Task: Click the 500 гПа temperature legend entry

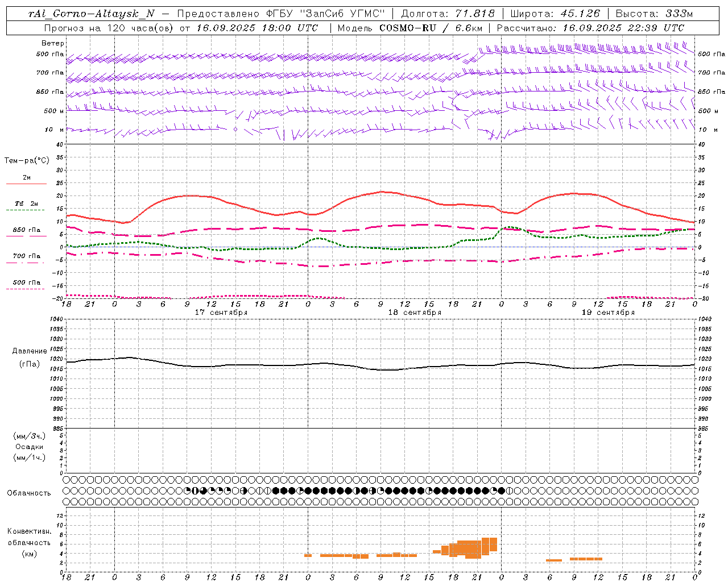Action: [x=26, y=282]
